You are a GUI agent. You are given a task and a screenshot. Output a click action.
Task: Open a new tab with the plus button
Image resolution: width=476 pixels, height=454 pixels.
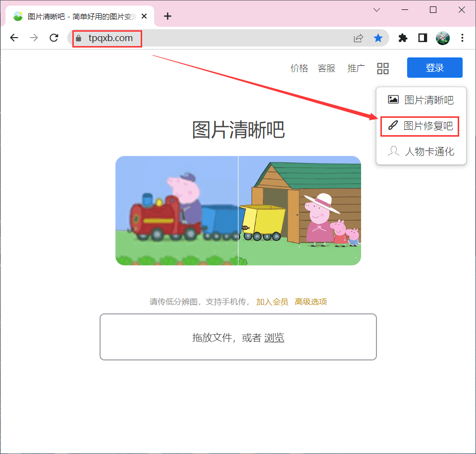pyautogui.click(x=167, y=16)
